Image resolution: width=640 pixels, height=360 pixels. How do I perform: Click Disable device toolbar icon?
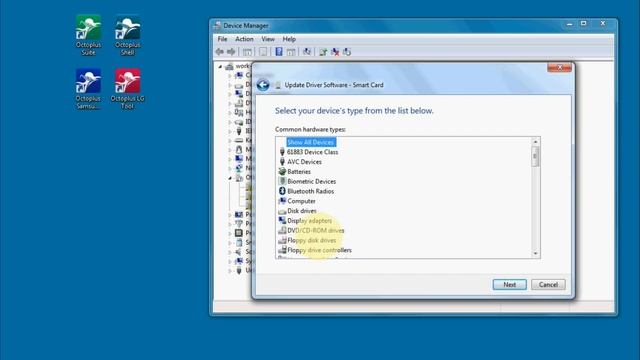tap(347, 52)
